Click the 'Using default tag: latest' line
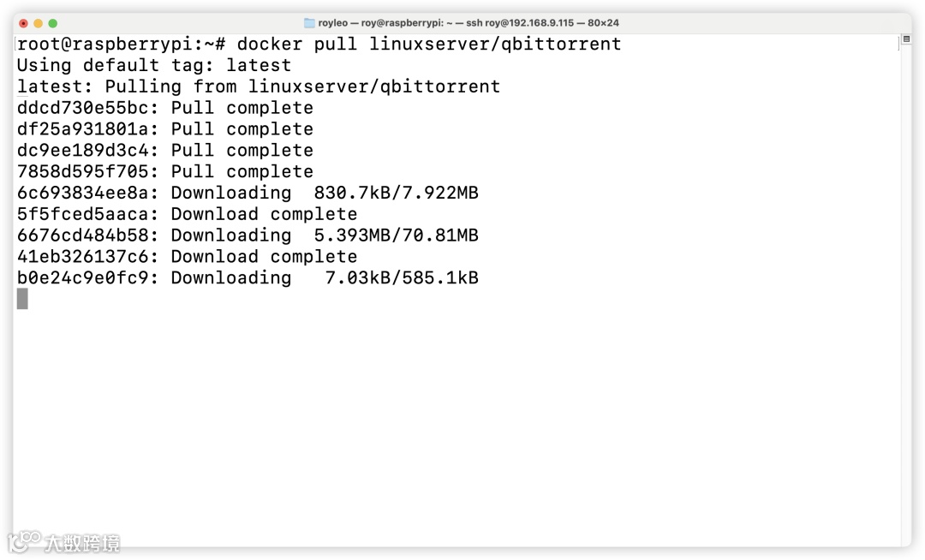 154,65
